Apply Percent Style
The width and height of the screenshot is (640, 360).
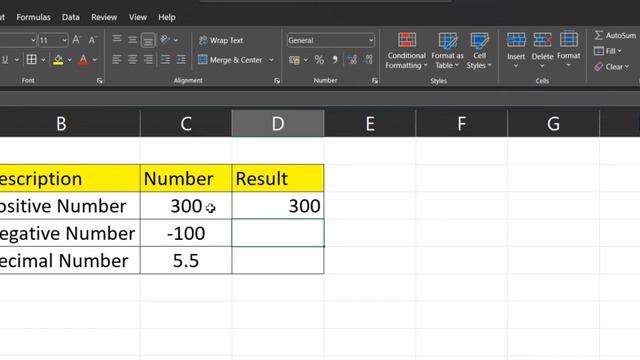click(x=319, y=60)
